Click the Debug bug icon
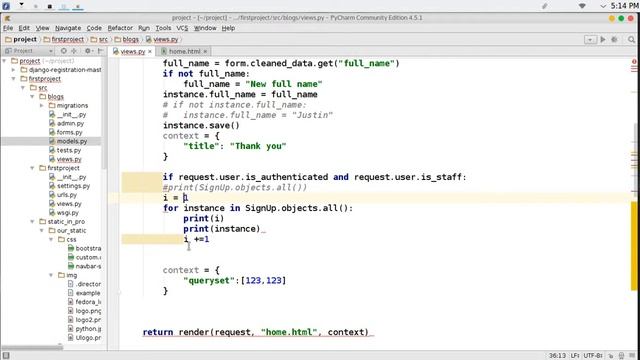This screenshot has width=640, height=360. click(x=614, y=40)
